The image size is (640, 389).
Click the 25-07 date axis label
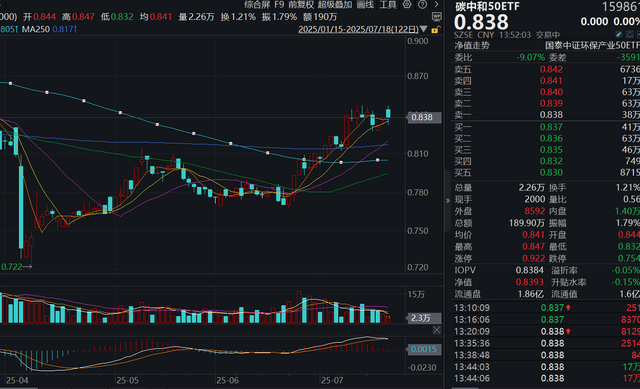(332, 381)
